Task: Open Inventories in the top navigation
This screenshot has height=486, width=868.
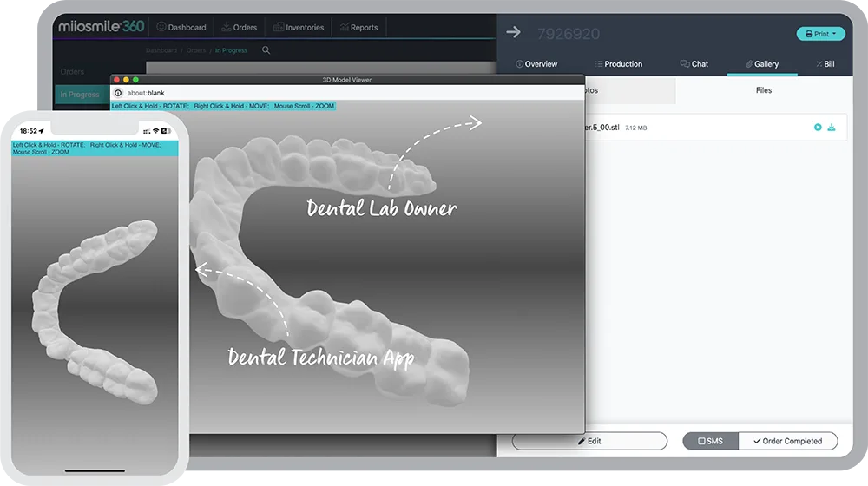Action: 298,27
